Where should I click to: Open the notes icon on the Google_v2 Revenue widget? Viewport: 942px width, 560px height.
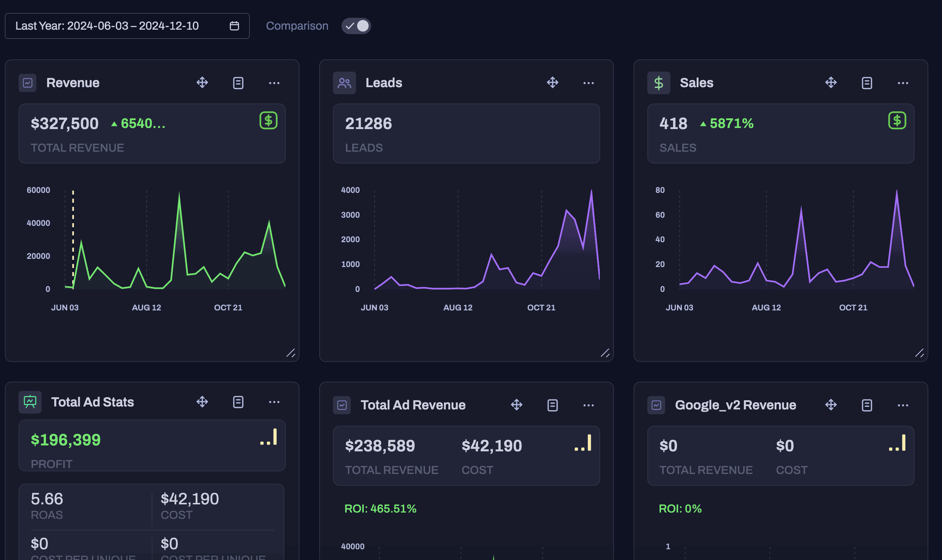coord(867,405)
